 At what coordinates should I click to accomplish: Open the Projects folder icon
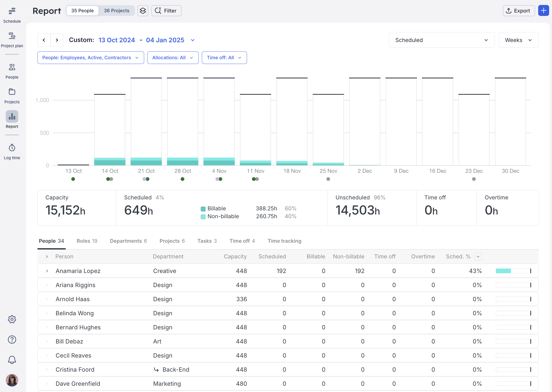point(12,92)
